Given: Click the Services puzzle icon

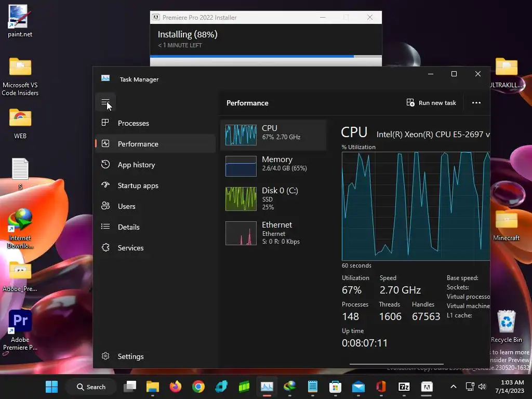Looking at the screenshot, I should click(x=105, y=247).
